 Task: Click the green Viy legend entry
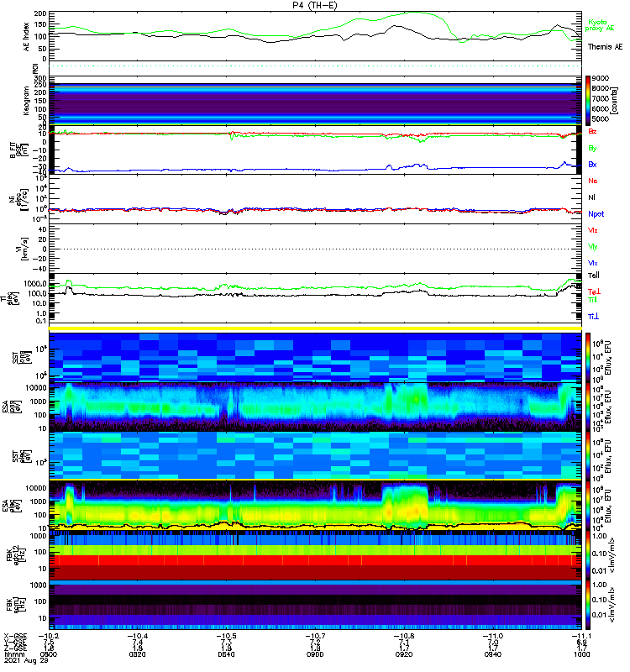point(593,247)
